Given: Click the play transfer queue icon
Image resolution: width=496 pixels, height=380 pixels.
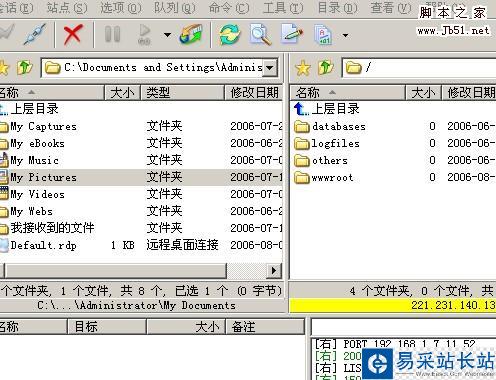Looking at the screenshot, I should point(144,34).
